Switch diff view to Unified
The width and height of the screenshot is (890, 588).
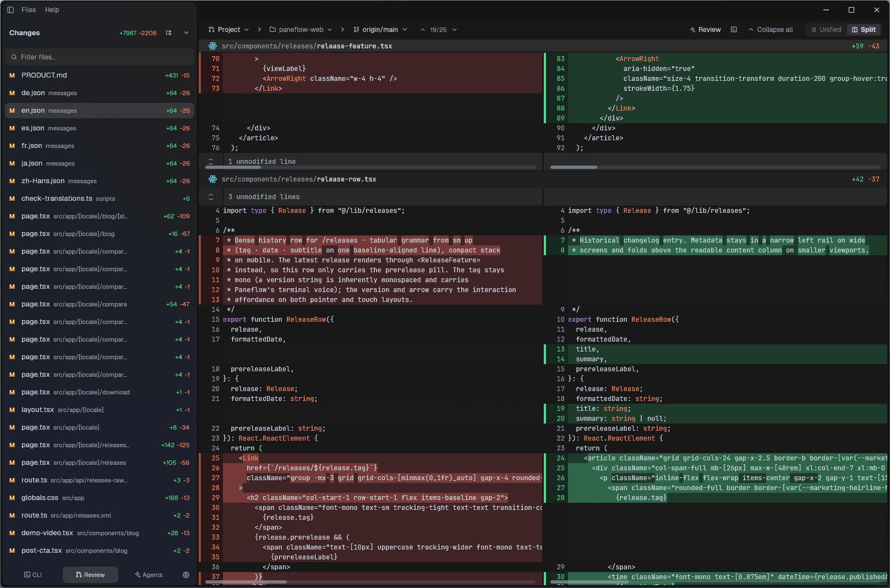pos(826,30)
